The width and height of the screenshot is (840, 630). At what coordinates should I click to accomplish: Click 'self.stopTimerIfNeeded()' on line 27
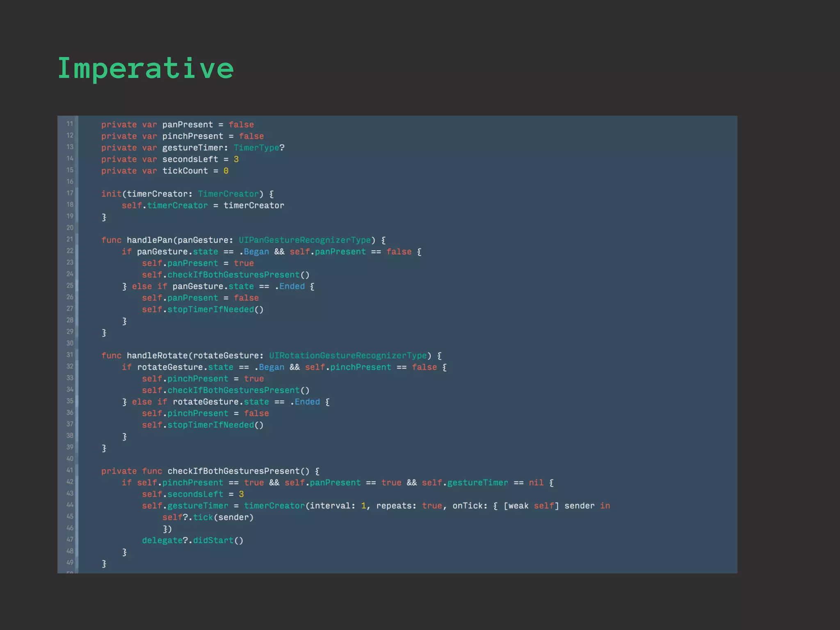pyautogui.click(x=203, y=310)
